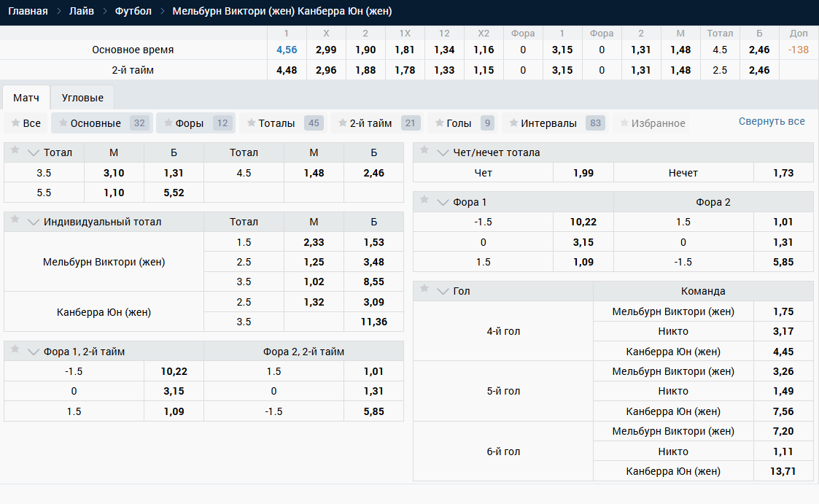The width and height of the screenshot is (819, 504).
Task: Select the Матч tab
Action: 26,98
